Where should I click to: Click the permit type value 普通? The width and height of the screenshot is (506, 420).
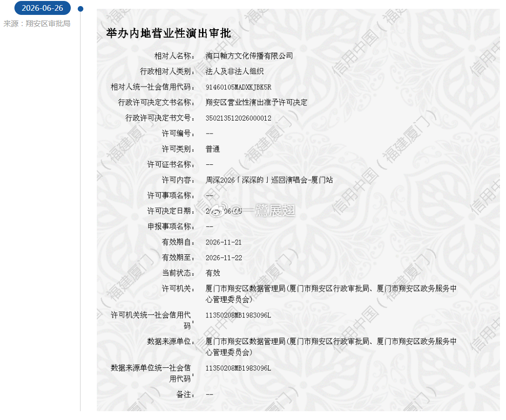click(213, 149)
